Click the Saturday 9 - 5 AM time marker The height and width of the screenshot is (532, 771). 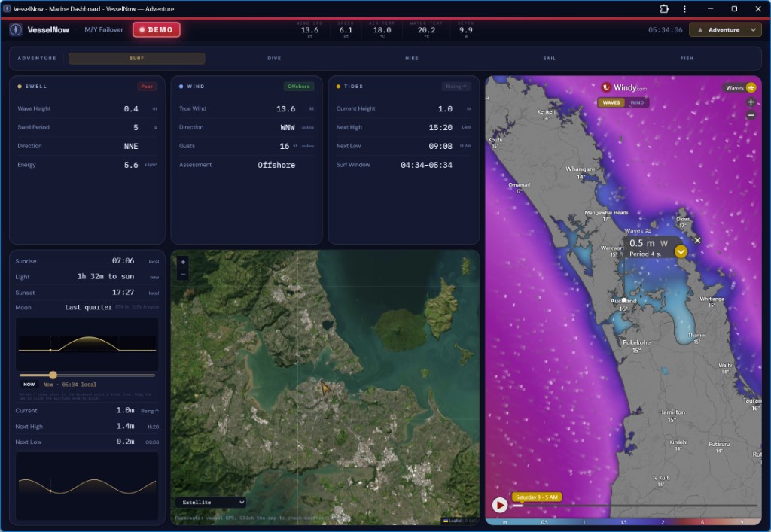pyautogui.click(x=536, y=497)
